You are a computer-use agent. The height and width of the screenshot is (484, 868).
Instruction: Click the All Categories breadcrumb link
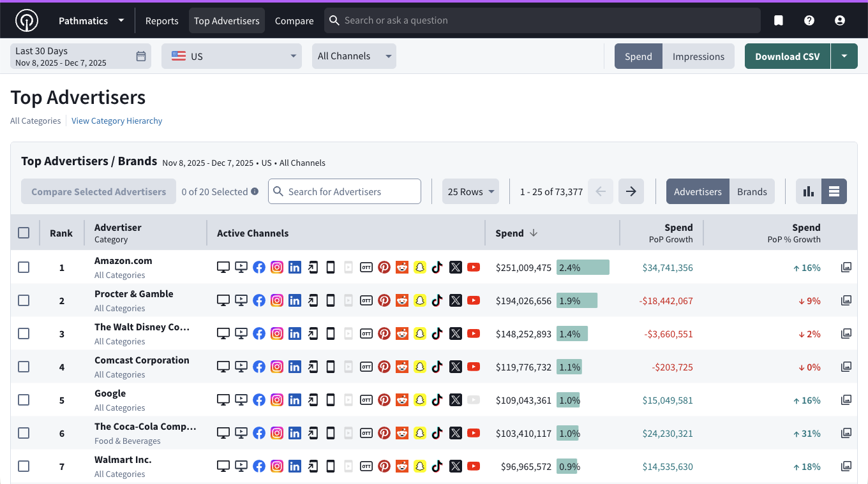(35, 121)
